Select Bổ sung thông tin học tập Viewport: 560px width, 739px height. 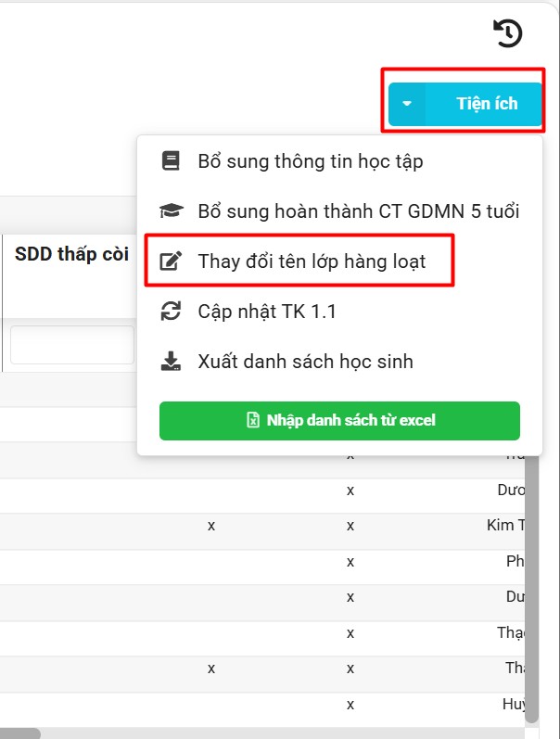[x=310, y=161]
